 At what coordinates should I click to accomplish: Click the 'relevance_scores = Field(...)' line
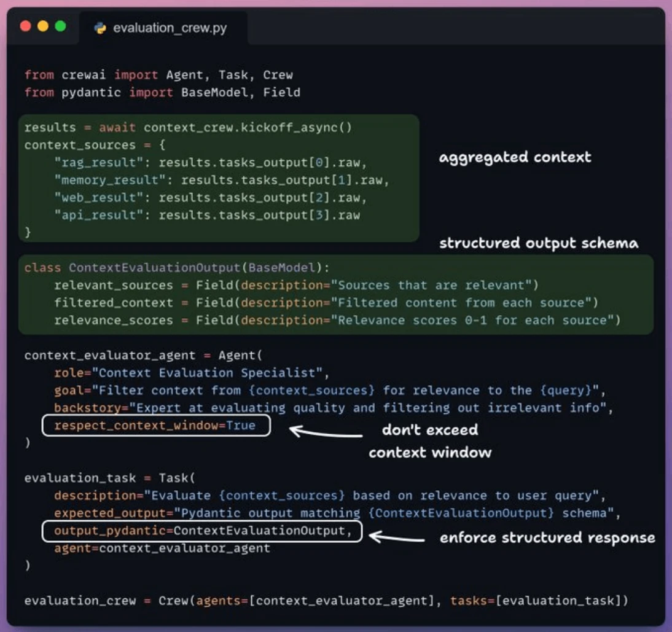[337, 321]
